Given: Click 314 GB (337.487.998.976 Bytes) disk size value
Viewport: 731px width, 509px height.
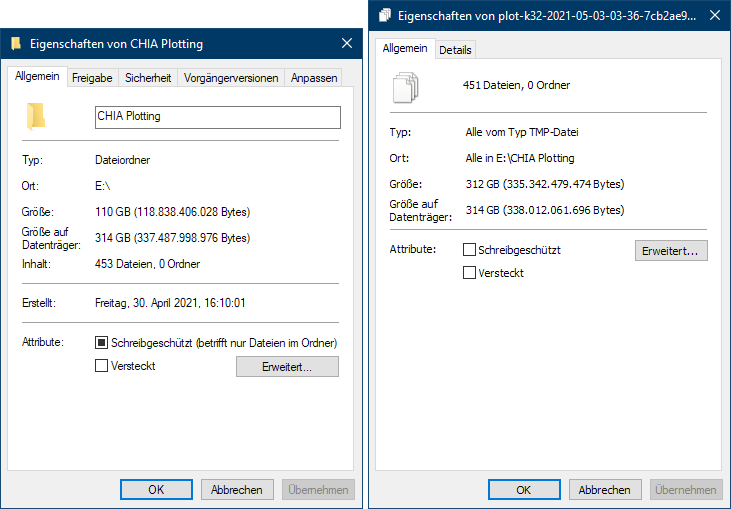Looking at the screenshot, I should tap(172, 238).
